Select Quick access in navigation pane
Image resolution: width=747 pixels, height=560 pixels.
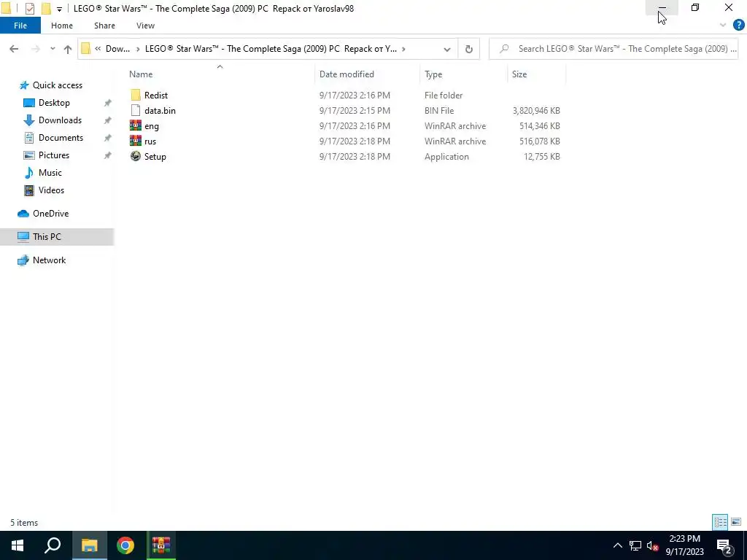click(x=57, y=85)
